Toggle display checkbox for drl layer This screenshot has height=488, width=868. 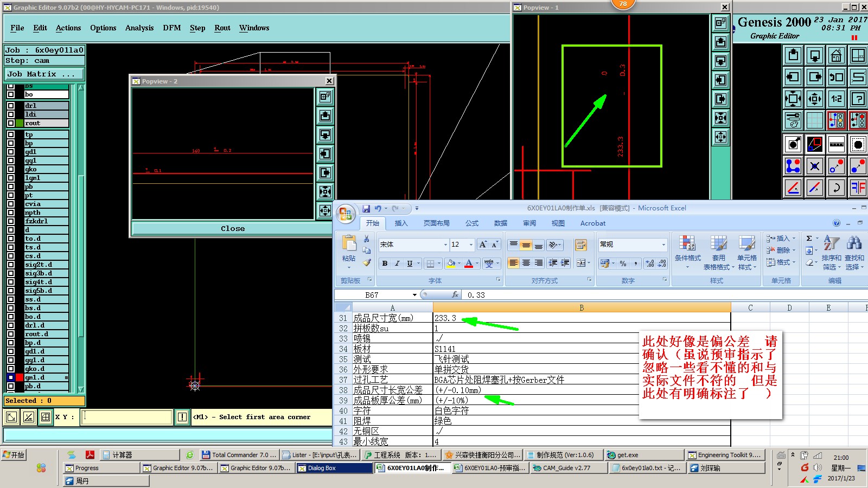(11, 106)
